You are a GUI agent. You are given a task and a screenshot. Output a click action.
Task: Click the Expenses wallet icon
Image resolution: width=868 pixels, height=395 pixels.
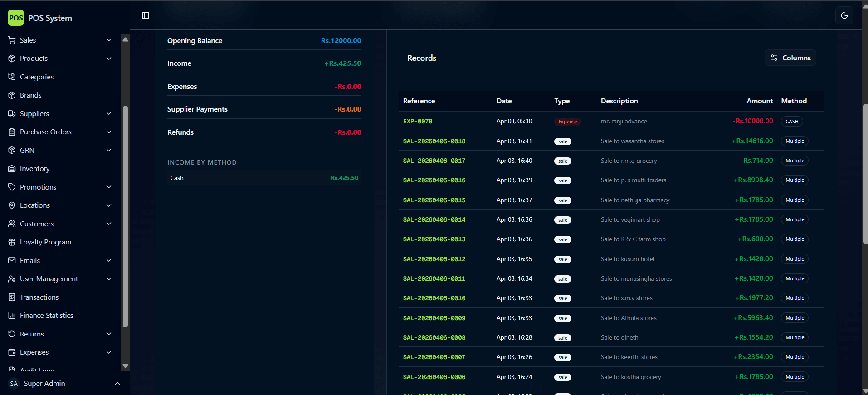(x=12, y=352)
